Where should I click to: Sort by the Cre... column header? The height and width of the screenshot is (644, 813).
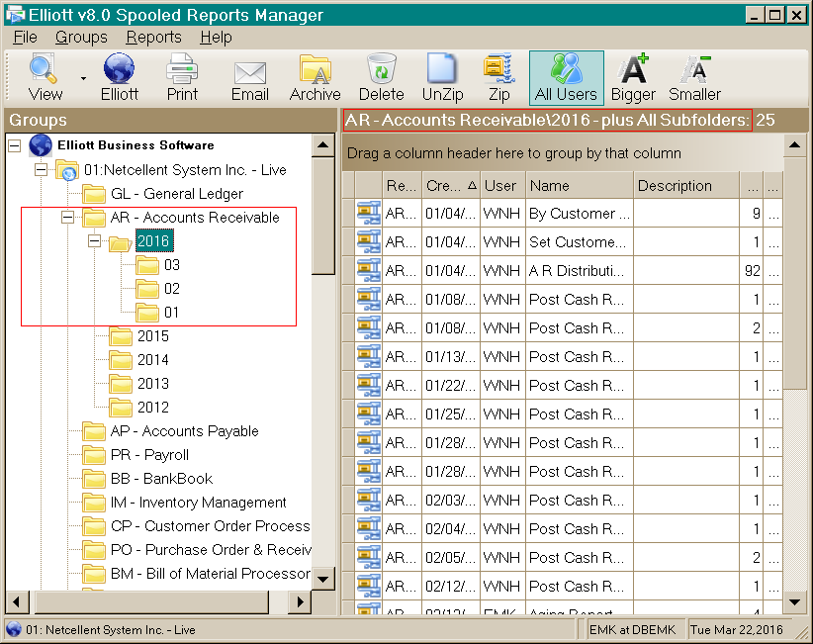click(x=451, y=186)
